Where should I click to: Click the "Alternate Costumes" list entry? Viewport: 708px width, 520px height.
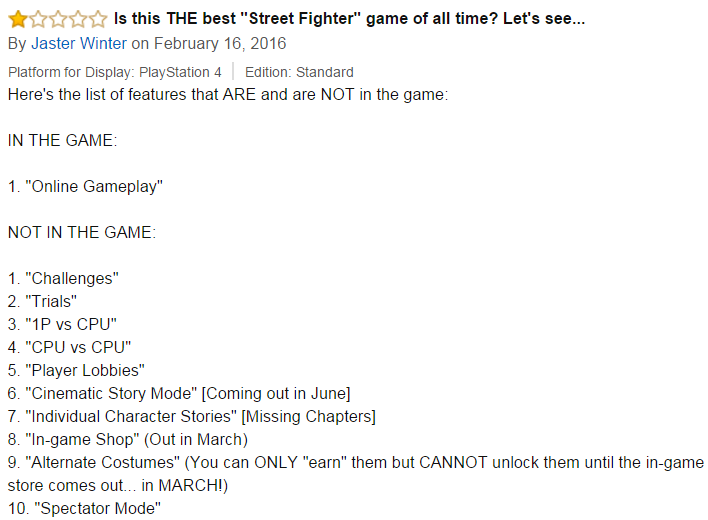(356, 474)
